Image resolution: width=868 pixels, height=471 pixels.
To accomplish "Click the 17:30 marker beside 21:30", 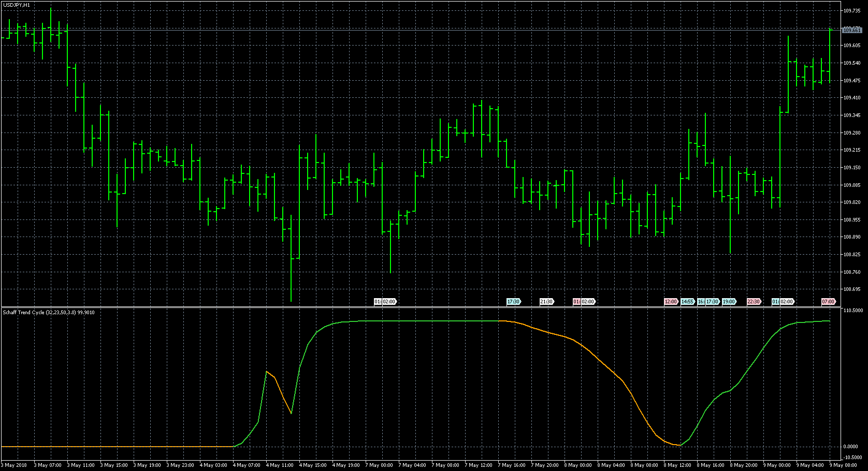I will point(513,302).
